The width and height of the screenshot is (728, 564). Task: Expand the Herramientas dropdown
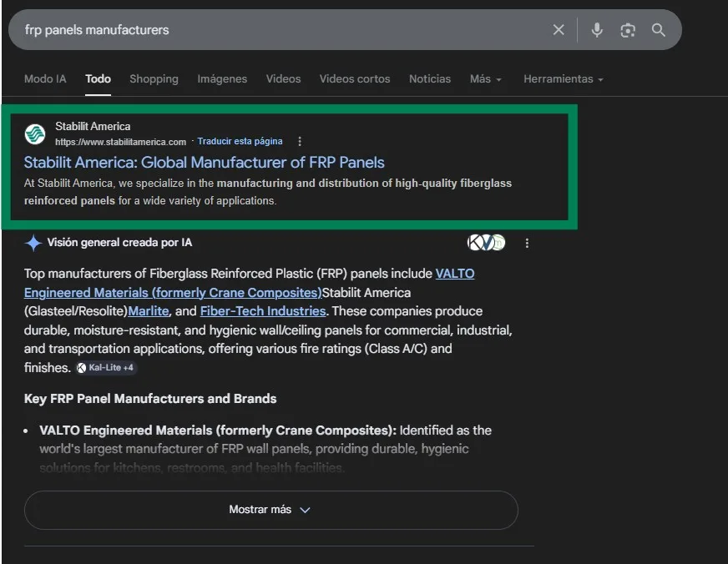(x=564, y=79)
